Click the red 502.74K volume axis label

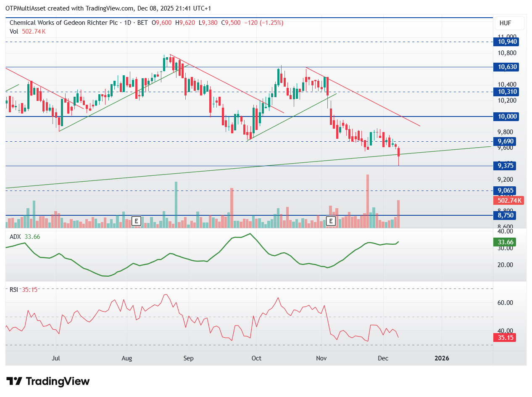[x=507, y=201]
